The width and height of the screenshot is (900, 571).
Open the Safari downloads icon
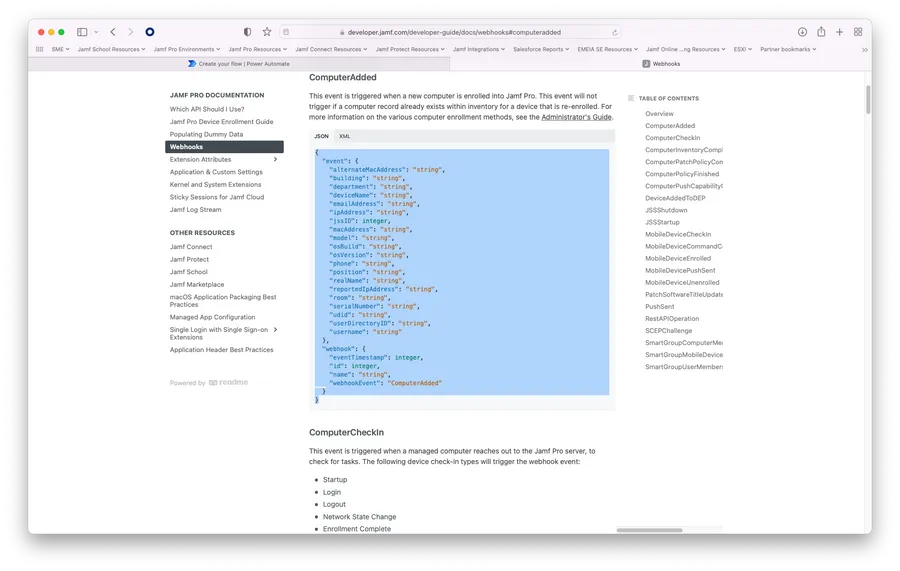click(802, 32)
